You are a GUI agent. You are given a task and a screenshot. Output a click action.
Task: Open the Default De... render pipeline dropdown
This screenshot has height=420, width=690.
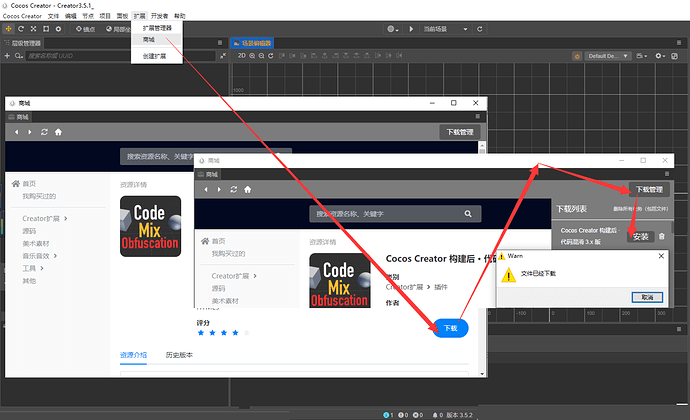608,56
